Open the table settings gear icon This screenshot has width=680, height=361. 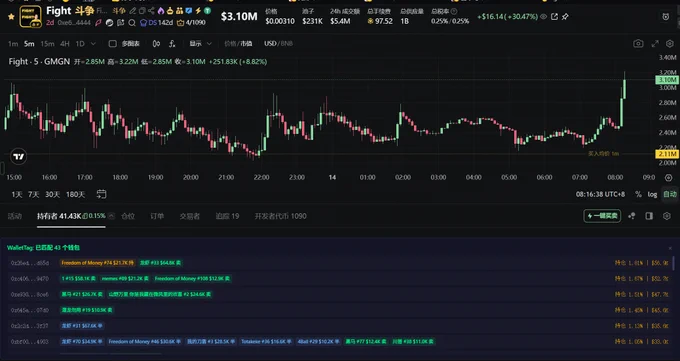click(x=667, y=216)
